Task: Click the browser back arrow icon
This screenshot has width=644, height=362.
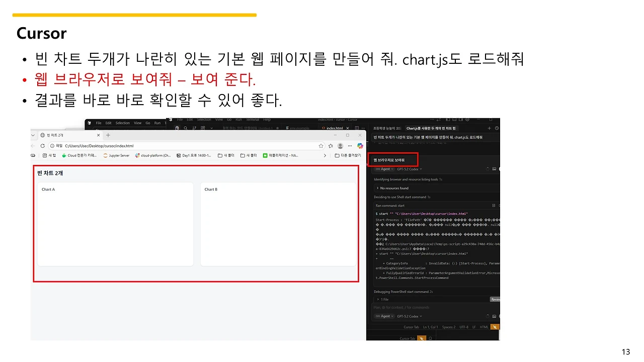Action: (32, 146)
